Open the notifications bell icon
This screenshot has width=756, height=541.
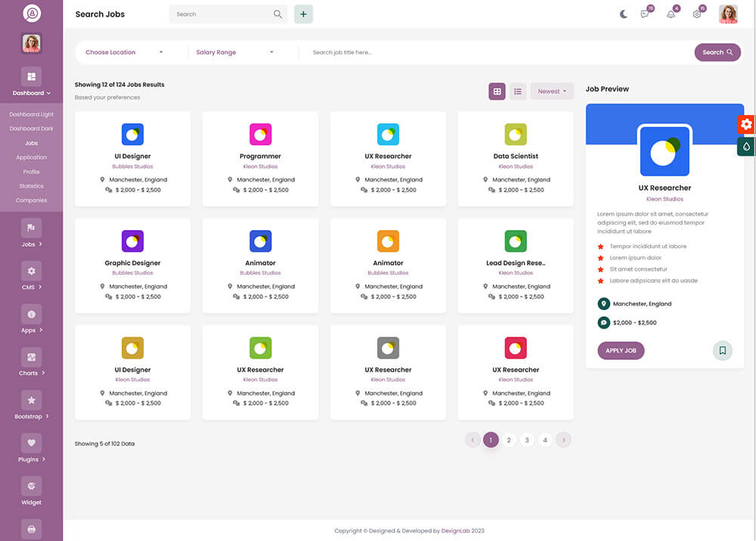coord(671,14)
